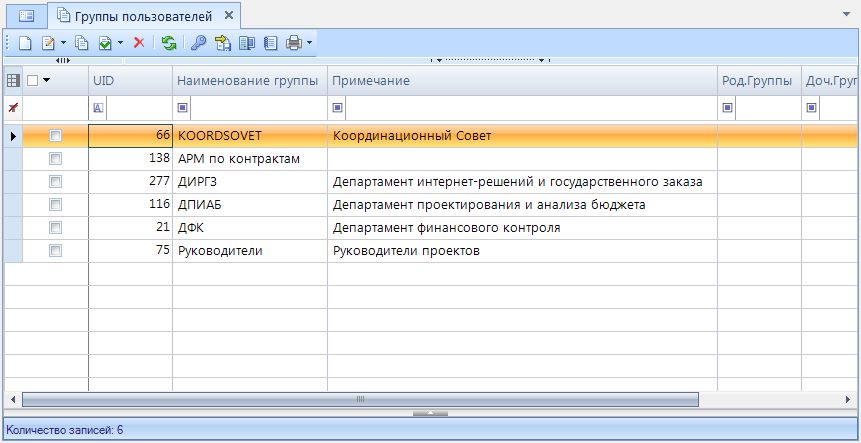
Task: Click the new document icon in toolbar
Action: click(25, 43)
